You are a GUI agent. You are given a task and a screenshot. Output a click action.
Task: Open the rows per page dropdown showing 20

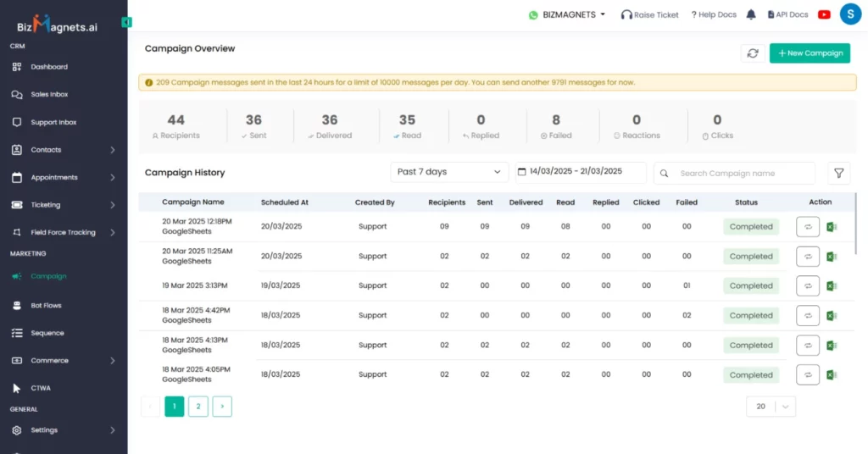771,407
